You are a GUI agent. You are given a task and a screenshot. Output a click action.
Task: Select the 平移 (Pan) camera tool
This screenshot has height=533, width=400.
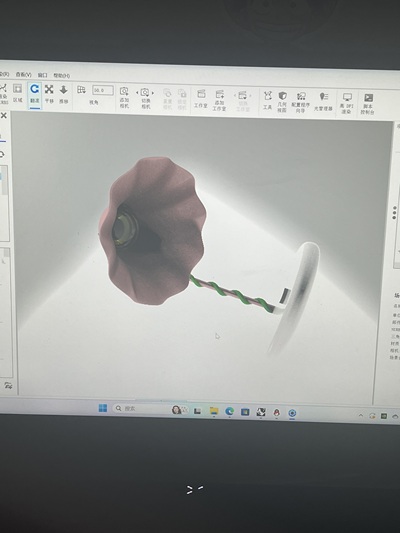[49, 94]
